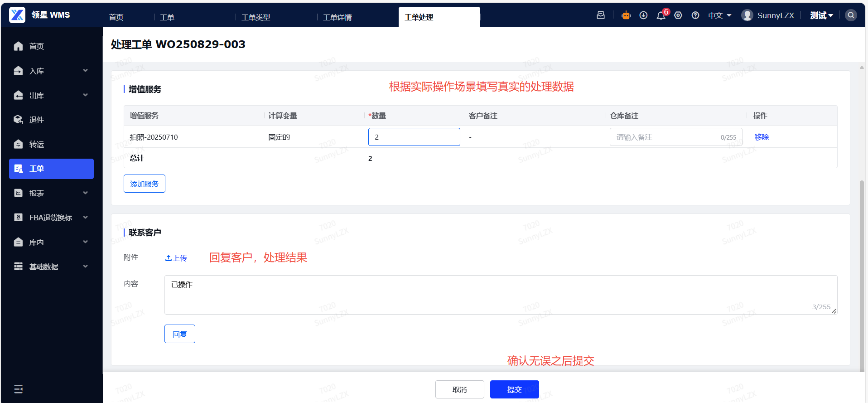Click the 转运 transfer icon in sidebar

18,144
